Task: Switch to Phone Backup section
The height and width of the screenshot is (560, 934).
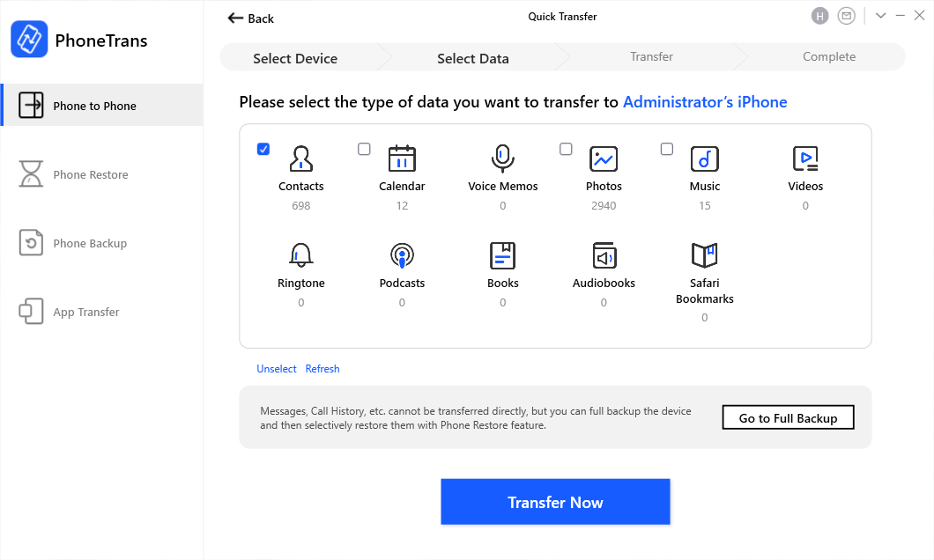Action: click(x=90, y=243)
